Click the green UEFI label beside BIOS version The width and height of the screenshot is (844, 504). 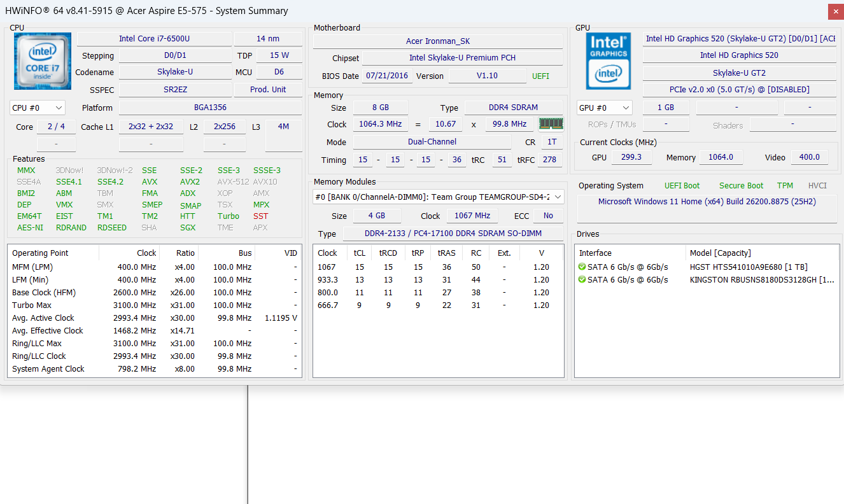tap(541, 76)
